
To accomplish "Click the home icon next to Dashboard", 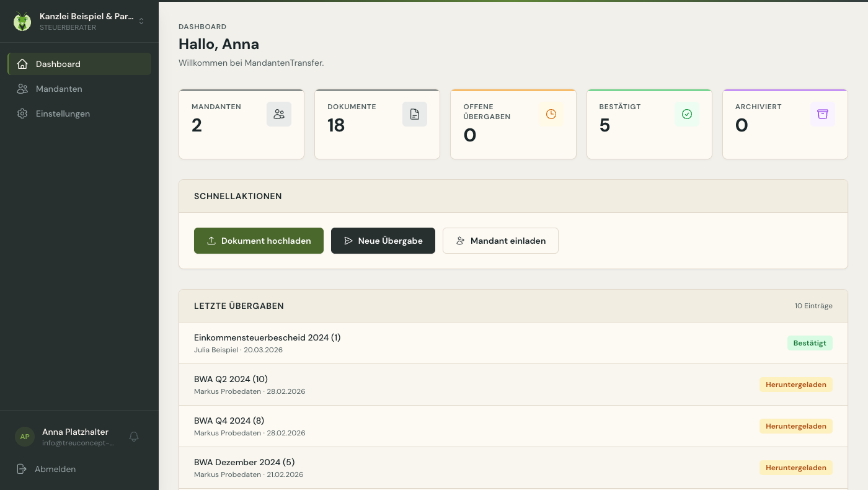I will [22, 64].
